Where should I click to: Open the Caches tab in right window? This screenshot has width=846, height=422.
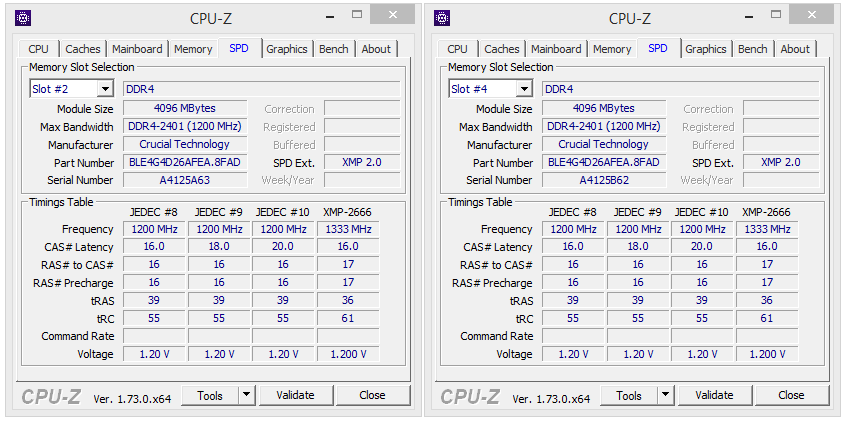click(x=502, y=49)
